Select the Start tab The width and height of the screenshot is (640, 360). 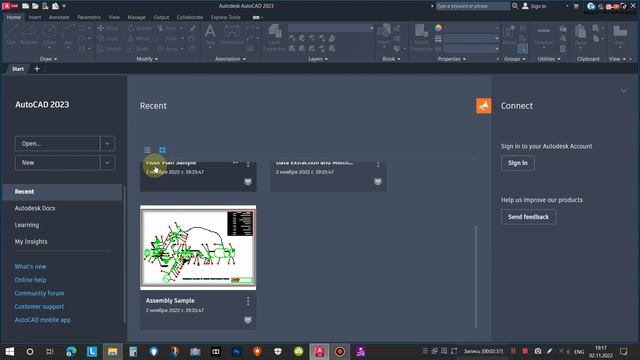(x=18, y=69)
